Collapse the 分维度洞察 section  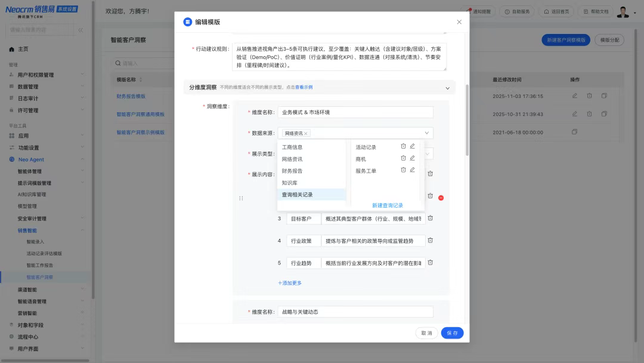pos(447,88)
